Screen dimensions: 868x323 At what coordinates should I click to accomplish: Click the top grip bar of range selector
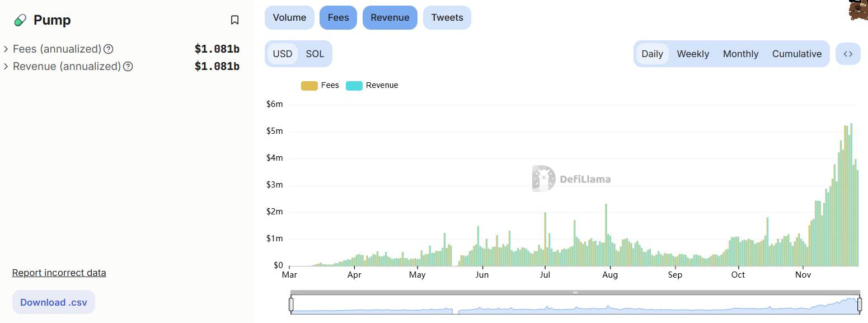click(x=575, y=292)
